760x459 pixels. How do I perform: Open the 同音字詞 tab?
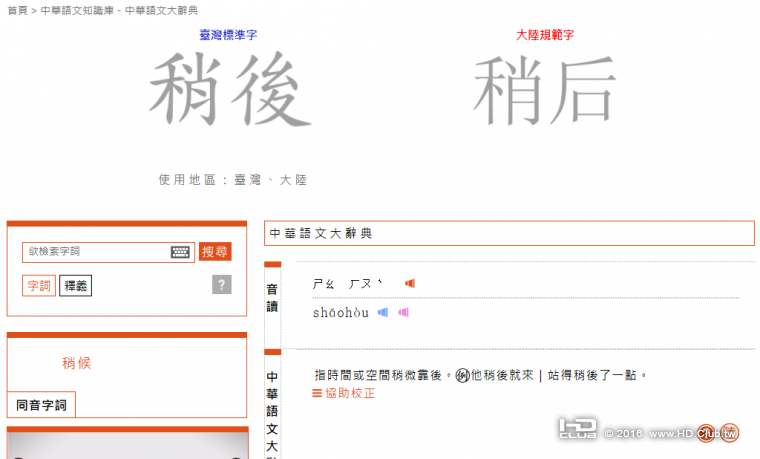click(x=41, y=405)
